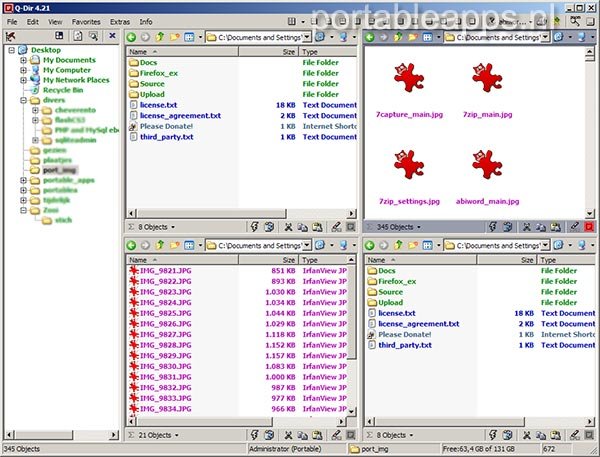Click the back arrow in top-left pane

(x=132, y=36)
